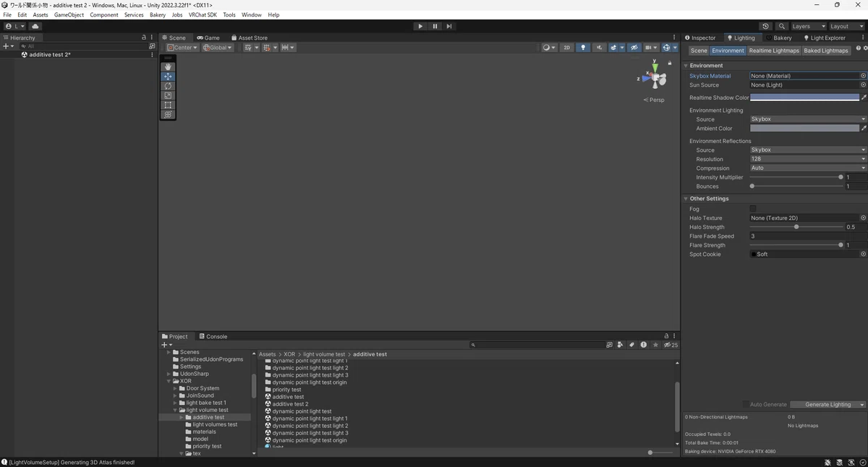Expand the UdonSharp folder in project tree
The height and width of the screenshot is (467, 868).
(169, 374)
